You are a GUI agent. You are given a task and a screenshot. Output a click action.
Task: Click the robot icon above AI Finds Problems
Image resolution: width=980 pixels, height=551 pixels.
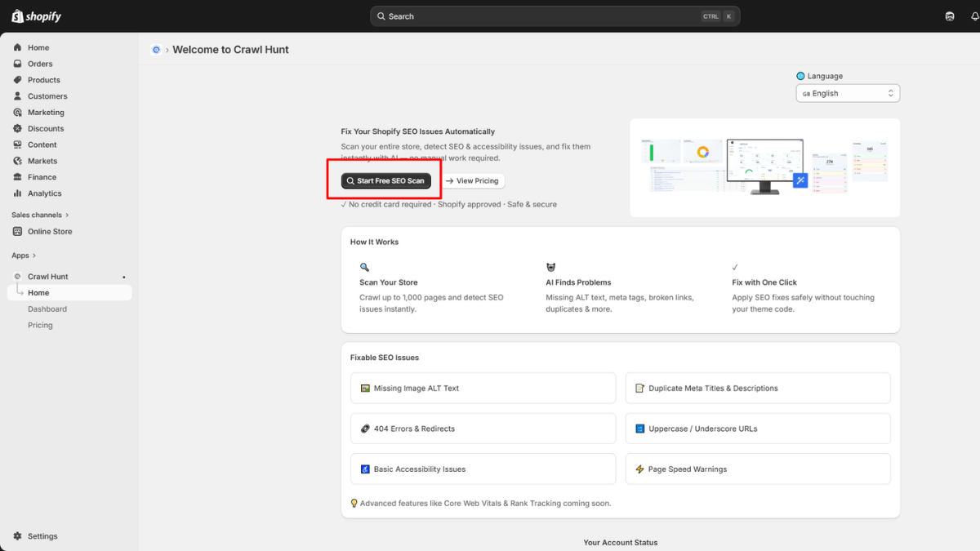550,267
